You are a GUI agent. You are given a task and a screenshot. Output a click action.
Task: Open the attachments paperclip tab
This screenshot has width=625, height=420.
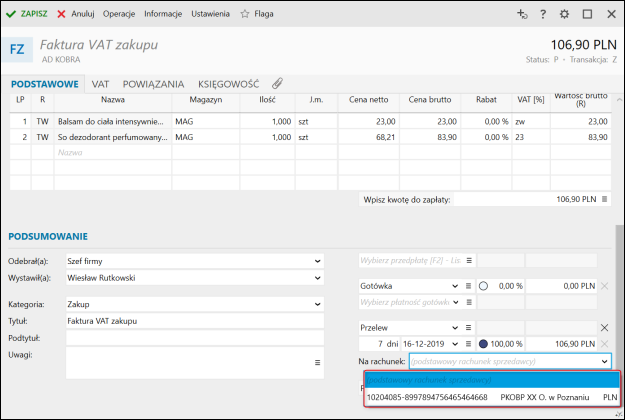(277, 84)
